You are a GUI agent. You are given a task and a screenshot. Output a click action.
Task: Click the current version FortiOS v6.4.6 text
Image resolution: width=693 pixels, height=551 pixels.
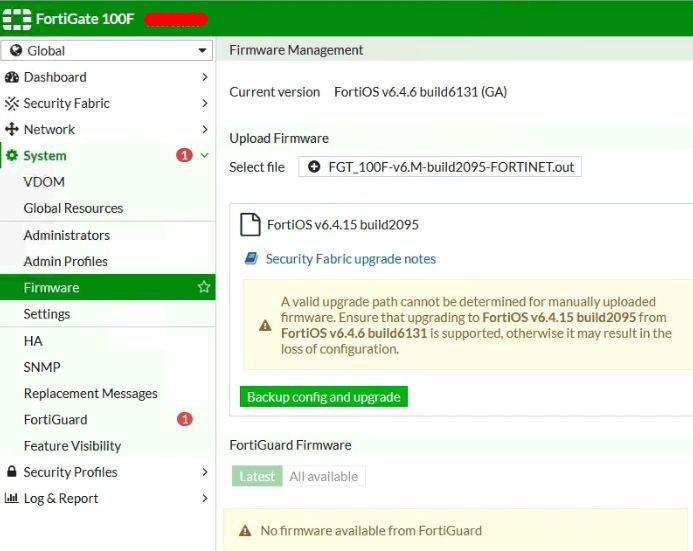420,92
